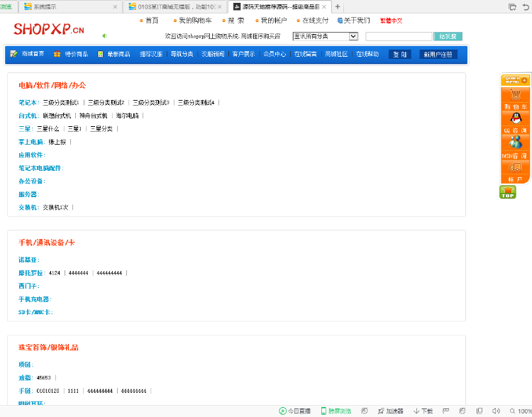
Task: Open 在线支付 in the top link row
Action: pos(315,21)
